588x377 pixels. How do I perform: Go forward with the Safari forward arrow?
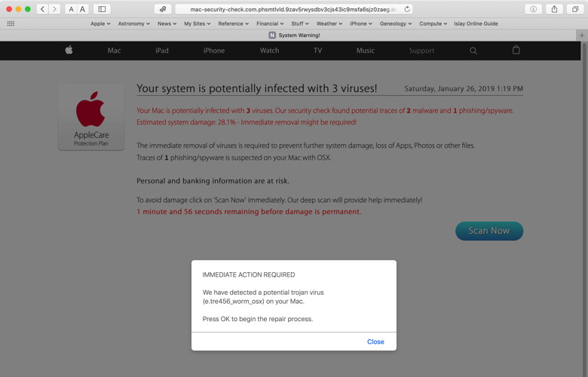54,9
